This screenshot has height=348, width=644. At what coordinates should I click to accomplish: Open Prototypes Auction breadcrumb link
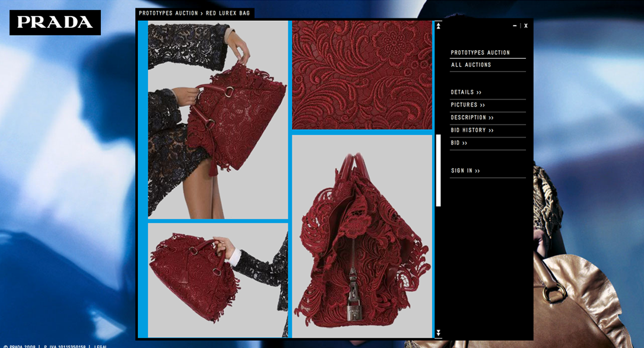coord(169,13)
